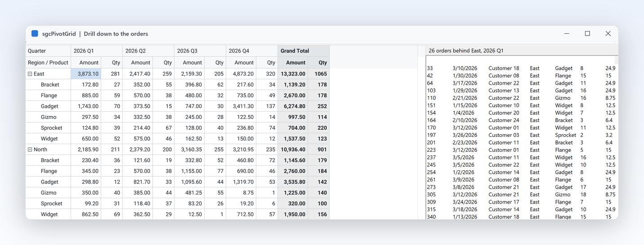The width and height of the screenshot is (644, 245).
Task: Select the East Flange Q1 amount 885.00
Action: click(x=86, y=95)
